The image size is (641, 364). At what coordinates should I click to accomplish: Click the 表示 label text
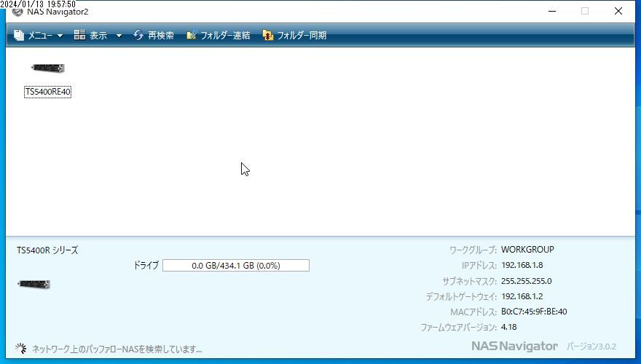(98, 36)
